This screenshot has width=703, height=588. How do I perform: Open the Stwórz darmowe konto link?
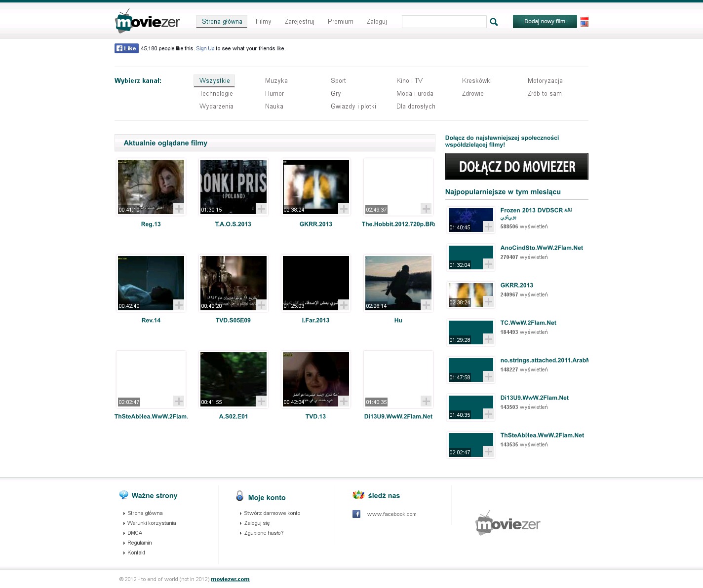[x=272, y=513]
